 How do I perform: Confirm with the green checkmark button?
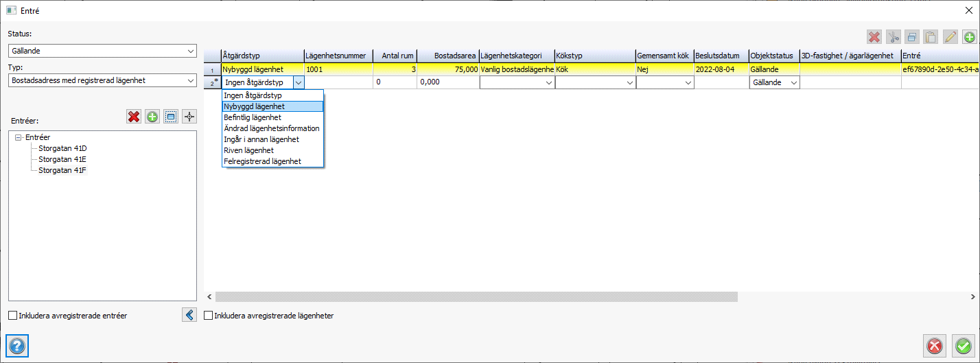click(964, 347)
